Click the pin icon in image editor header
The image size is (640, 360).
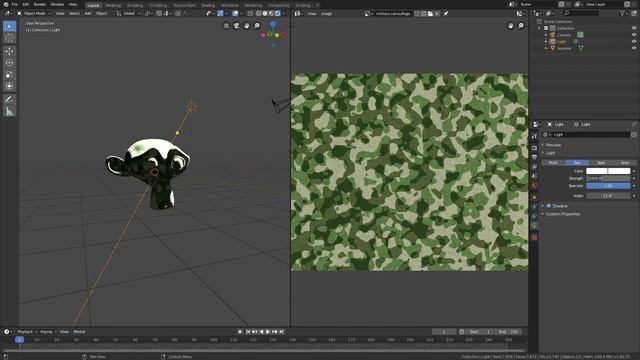click(446, 13)
